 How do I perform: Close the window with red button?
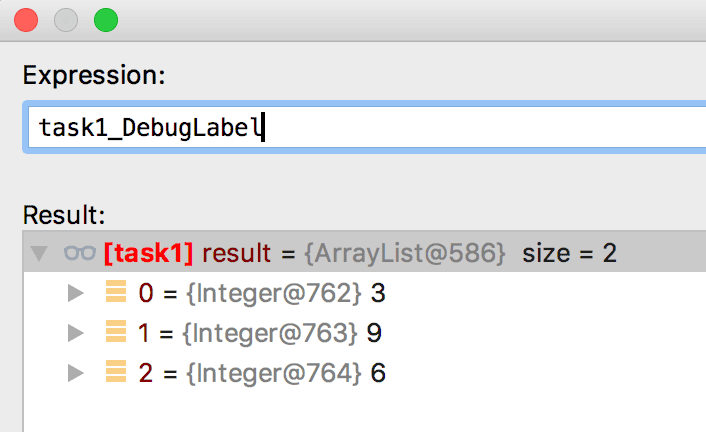point(26,20)
